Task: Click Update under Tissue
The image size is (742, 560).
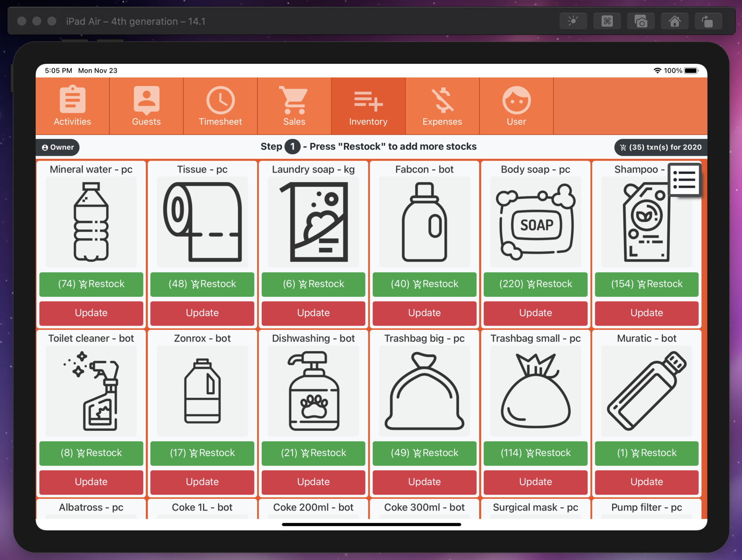Action: pyautogui.click(x=202, y=313)
